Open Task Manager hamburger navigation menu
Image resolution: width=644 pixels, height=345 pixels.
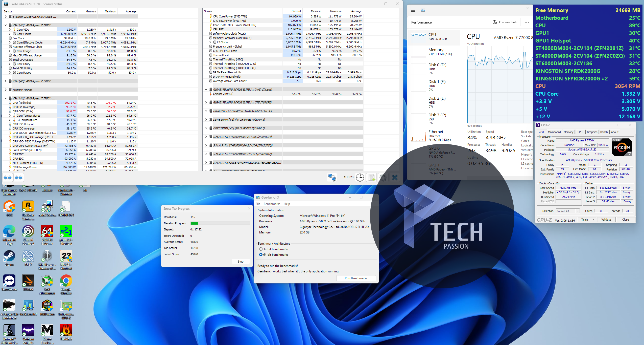[x=413, y=10]
